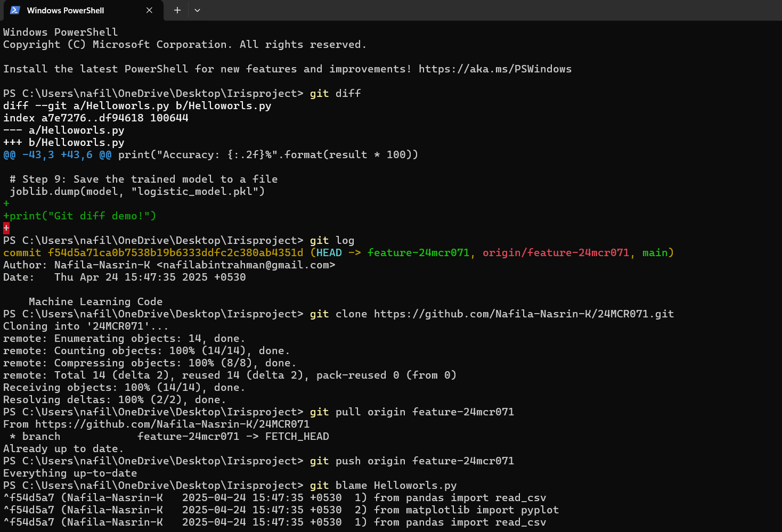The width and height of the screenshot is (782, 532).
Task: Click the 'Date: Thu Apr 24 15:47:35 2025' line
Action: pyautogui.click(x=125, y=277)
